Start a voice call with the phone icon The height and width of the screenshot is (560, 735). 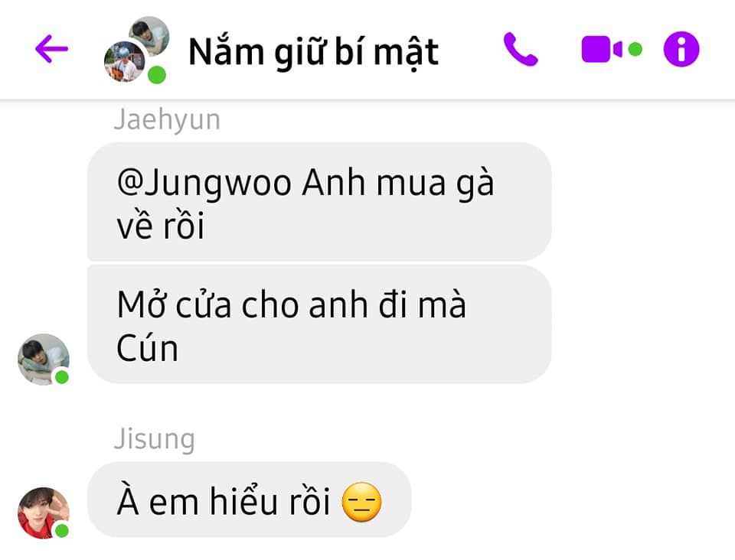[521, 49]
